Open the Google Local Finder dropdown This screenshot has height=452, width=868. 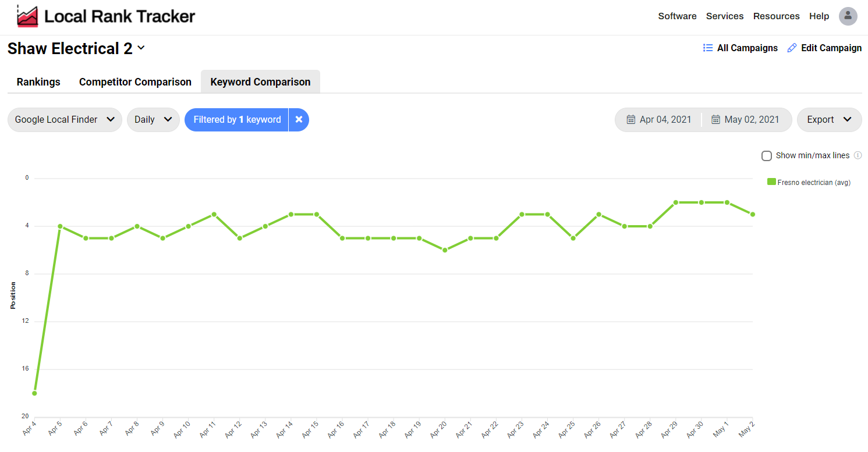pos(65,120)
